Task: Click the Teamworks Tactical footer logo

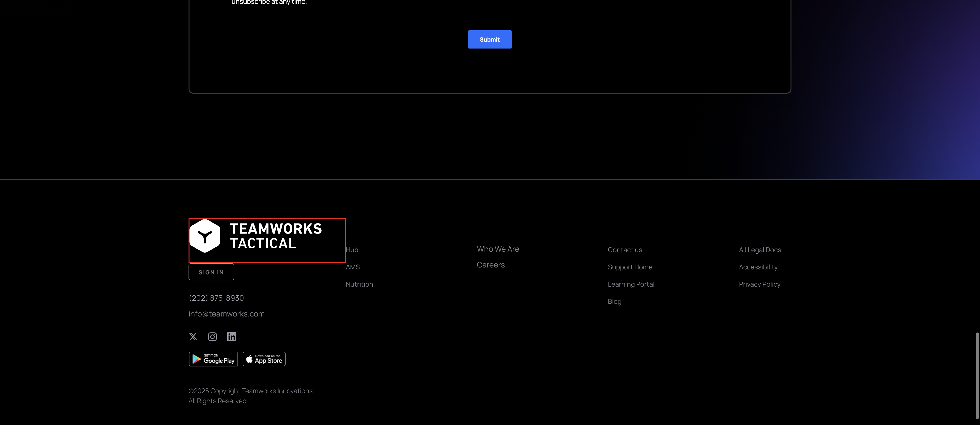Action: [x=256, y=236]
